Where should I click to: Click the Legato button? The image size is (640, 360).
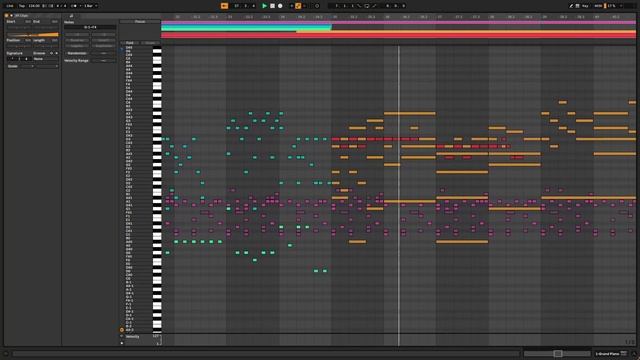[x=77, y=46]
